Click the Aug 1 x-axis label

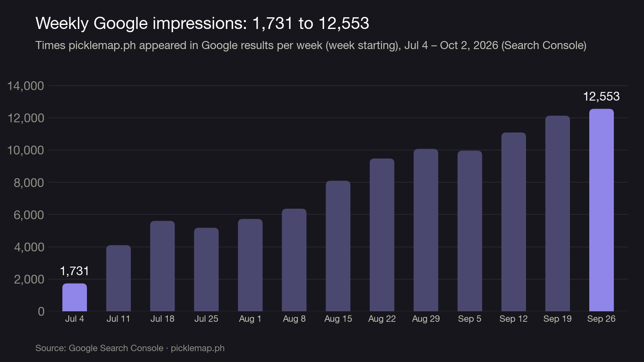point(250,319)
